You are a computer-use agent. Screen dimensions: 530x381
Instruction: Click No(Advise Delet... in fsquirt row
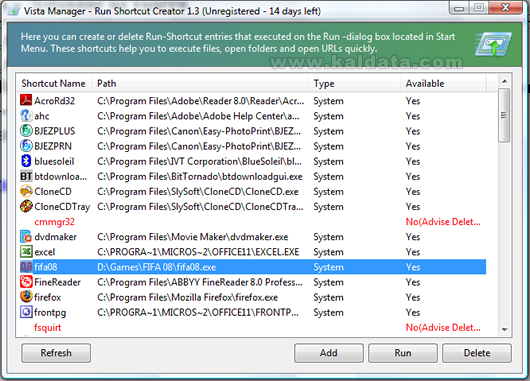coord(443,328)
